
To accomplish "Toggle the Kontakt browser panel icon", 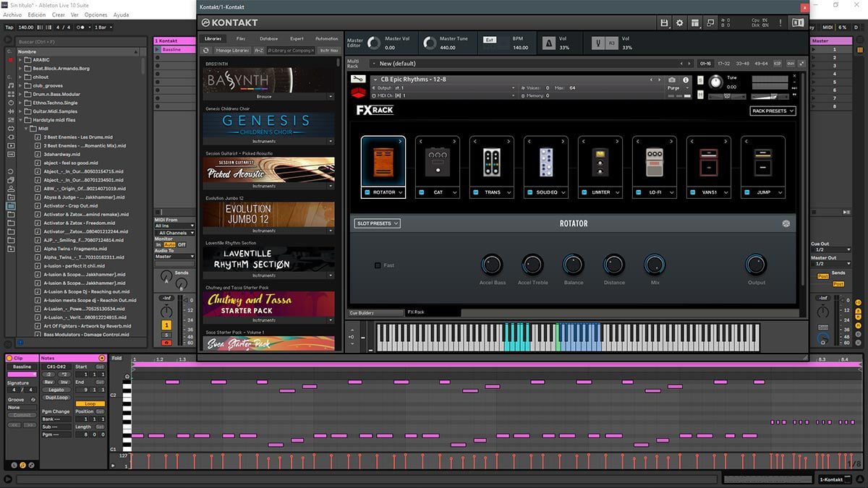I will [798, 23].
